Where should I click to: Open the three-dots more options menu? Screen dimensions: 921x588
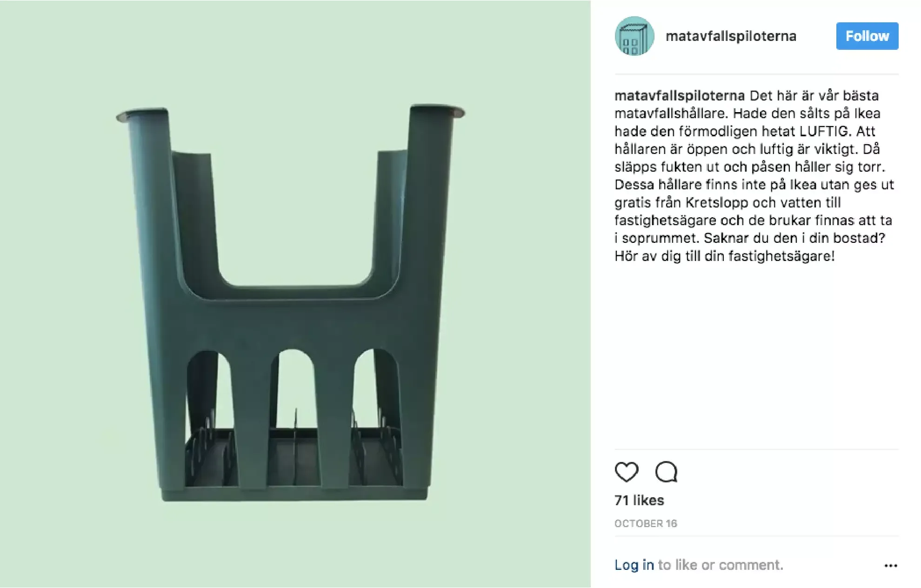[x=890, y=566]
